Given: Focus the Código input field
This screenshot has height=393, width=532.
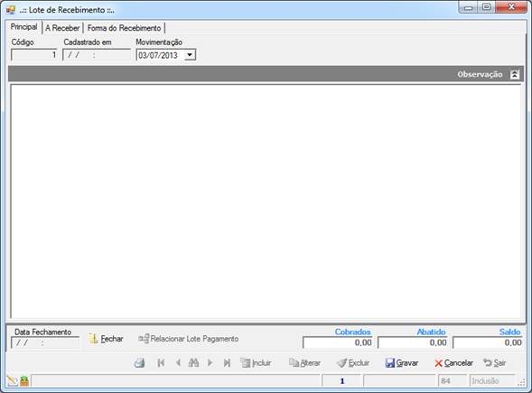Looking at the screenshot, I should pos(34,54).
